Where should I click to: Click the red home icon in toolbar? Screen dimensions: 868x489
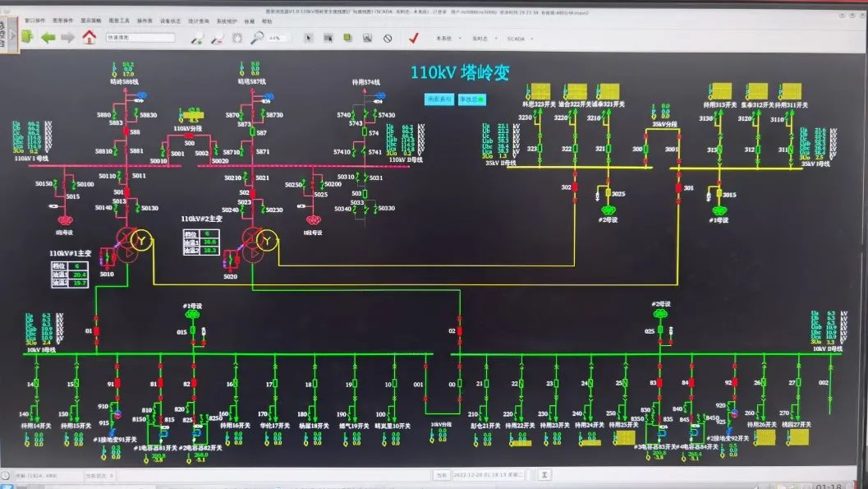89,38
